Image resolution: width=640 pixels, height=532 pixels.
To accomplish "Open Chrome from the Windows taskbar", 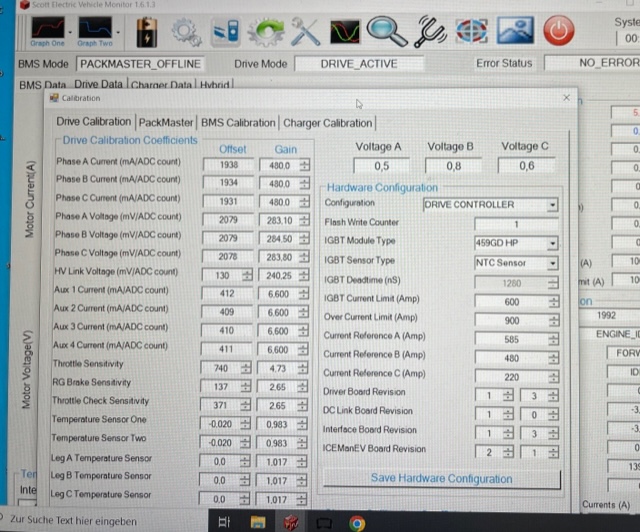I will pyautogui.click(x=358, y=522).
